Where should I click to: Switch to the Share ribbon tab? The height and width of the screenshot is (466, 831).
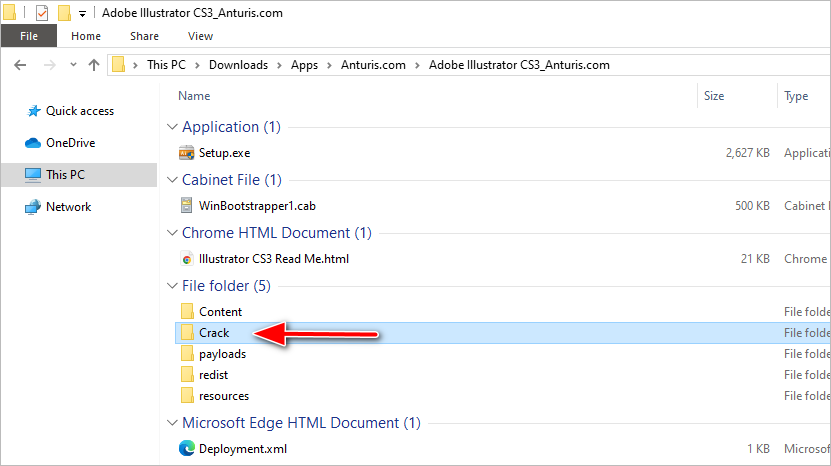pos(144,36)
